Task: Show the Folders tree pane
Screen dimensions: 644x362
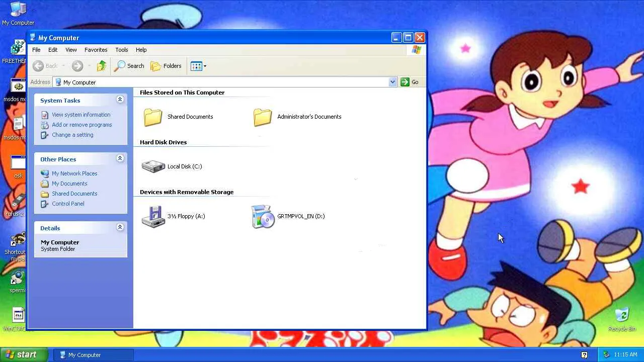Action: click(x=166, y=66)
